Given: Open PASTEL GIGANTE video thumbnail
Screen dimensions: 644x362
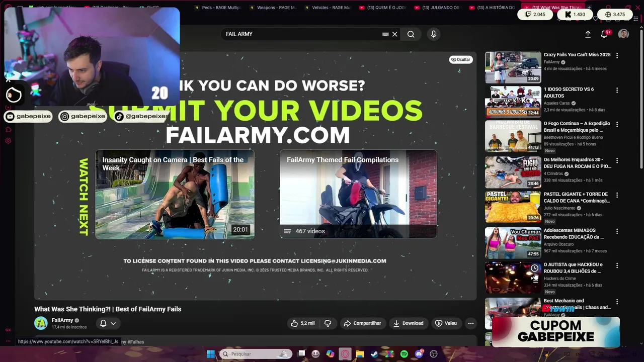Looking at the screenshot, I should pos(513,207).
